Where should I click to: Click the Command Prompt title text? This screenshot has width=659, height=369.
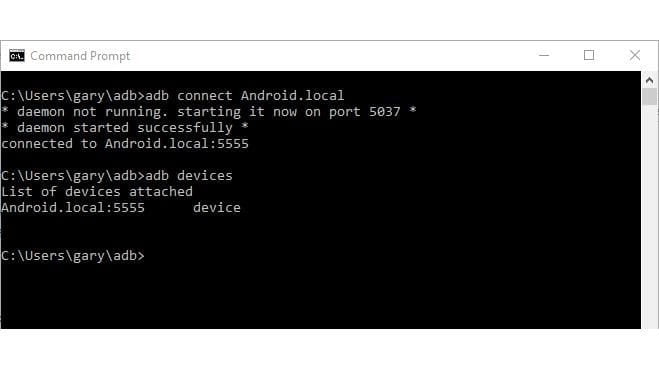click(x=80, y=56)
